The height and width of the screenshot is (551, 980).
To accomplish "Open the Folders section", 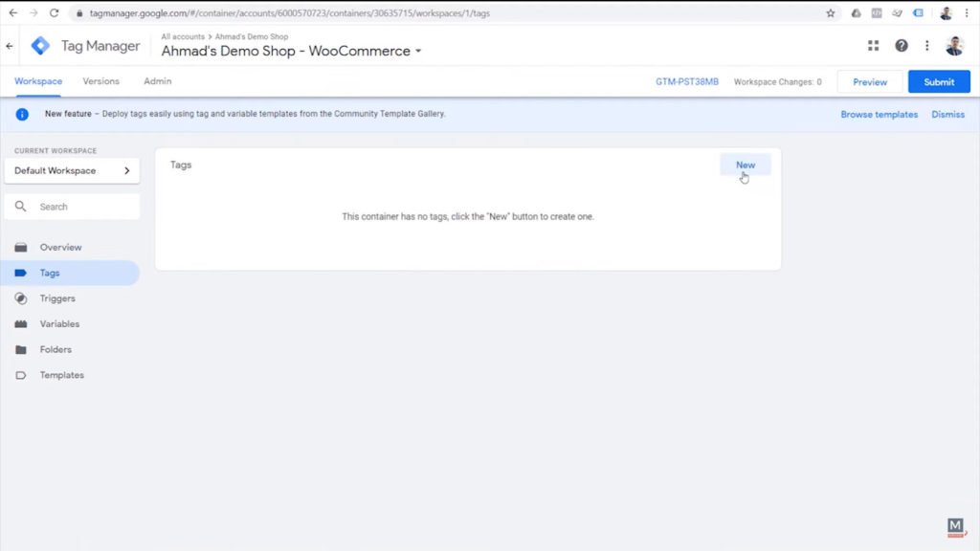I will click(x=56, y=349).
